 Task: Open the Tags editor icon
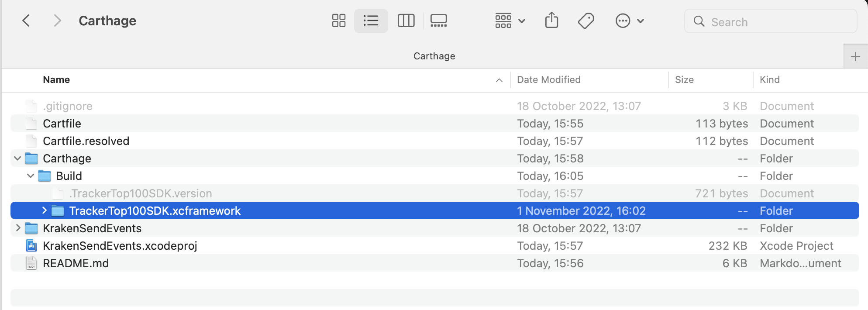586,21
